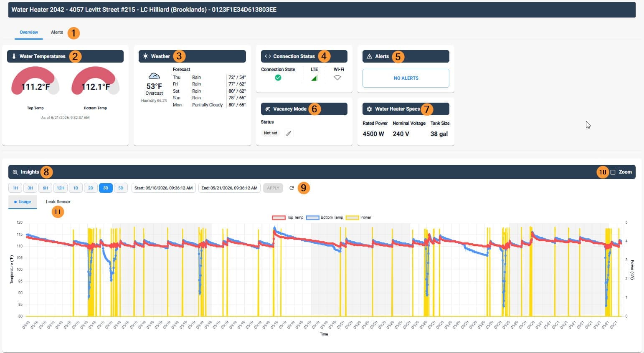The height and width of the screenshot is (353, 644).
Task: Click the Alerts warning triangle icon
Action: 369,56
